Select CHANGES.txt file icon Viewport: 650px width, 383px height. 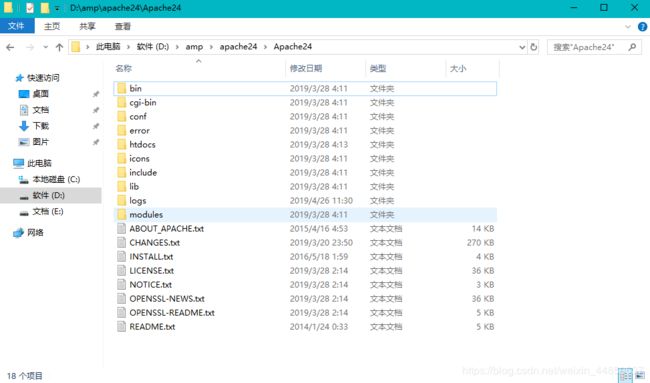point(121,242)
